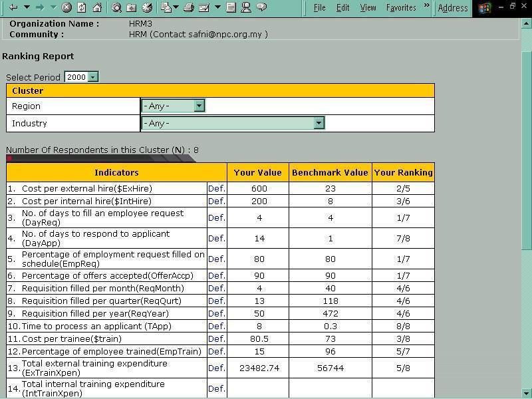Image resolution: width=532 pixels, height=399 pixels.
Task: Expand the Industry dropdown list
Action: 319,123
